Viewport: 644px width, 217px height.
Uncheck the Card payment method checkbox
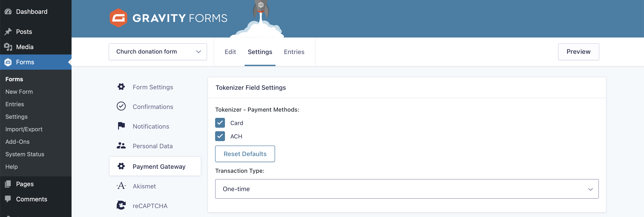pos(220,123)
